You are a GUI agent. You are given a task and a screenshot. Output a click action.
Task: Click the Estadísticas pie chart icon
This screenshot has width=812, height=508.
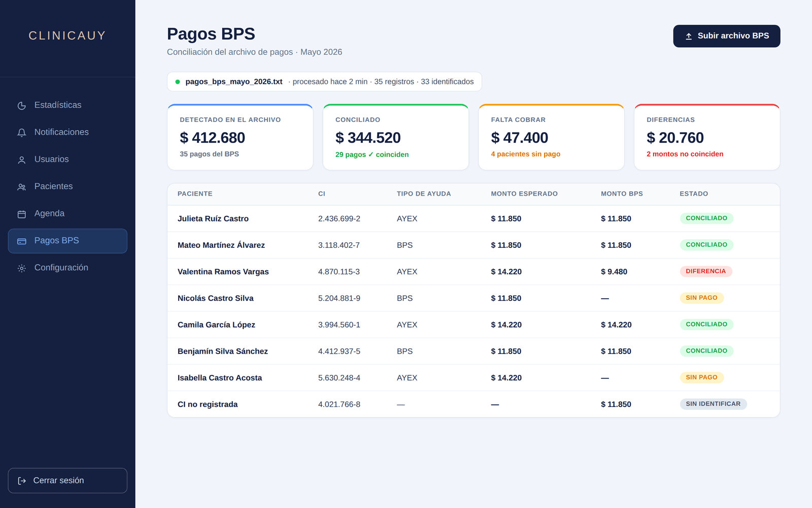tap(22, 106)
